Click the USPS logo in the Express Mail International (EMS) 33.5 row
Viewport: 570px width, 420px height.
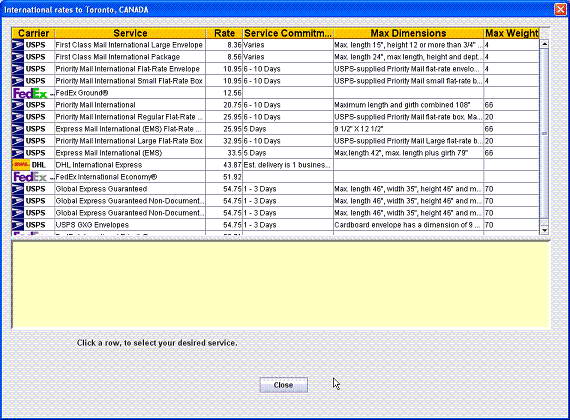(x=17, y=153)
